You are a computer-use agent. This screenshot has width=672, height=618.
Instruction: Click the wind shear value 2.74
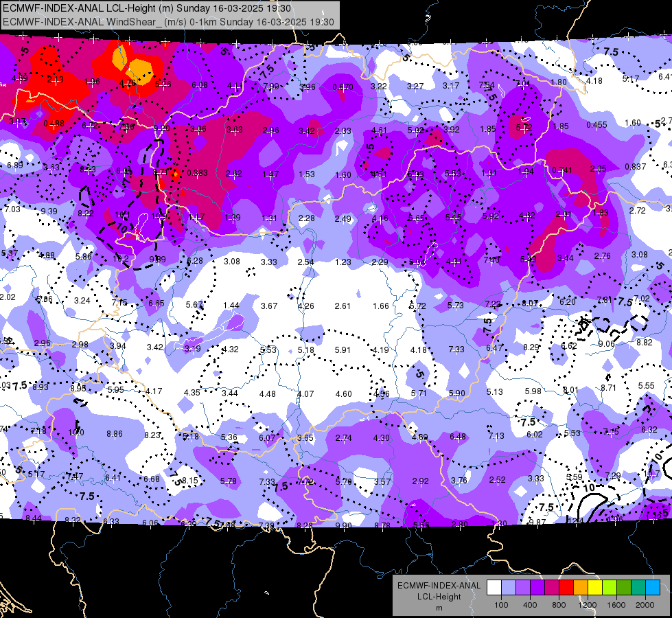343,437
